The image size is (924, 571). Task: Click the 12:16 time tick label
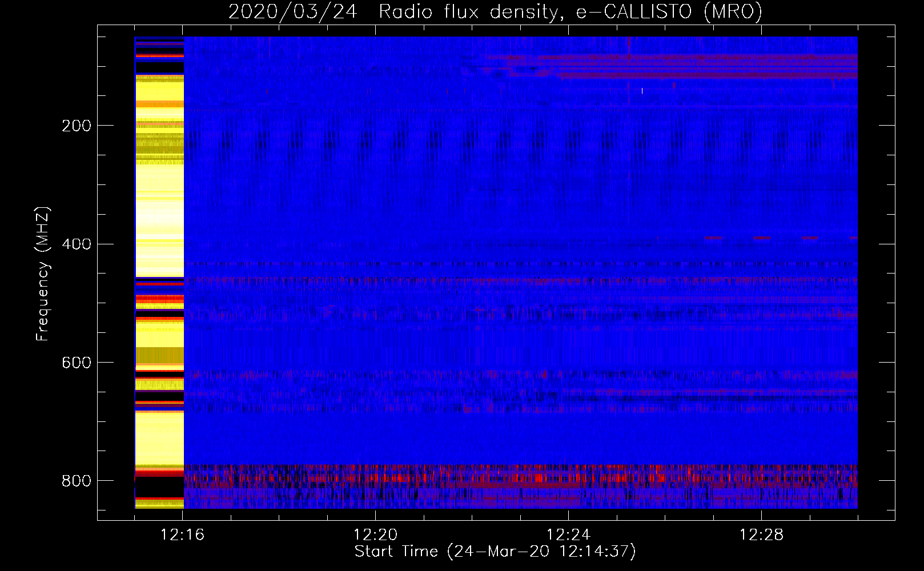[183, 535]
